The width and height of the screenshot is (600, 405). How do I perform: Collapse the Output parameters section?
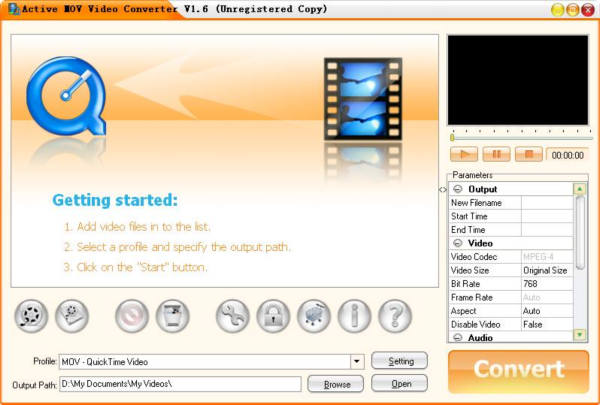(458, 189)
